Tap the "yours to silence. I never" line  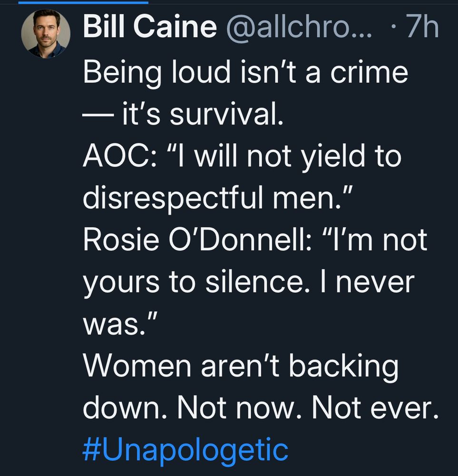click(x=248, y=283)
